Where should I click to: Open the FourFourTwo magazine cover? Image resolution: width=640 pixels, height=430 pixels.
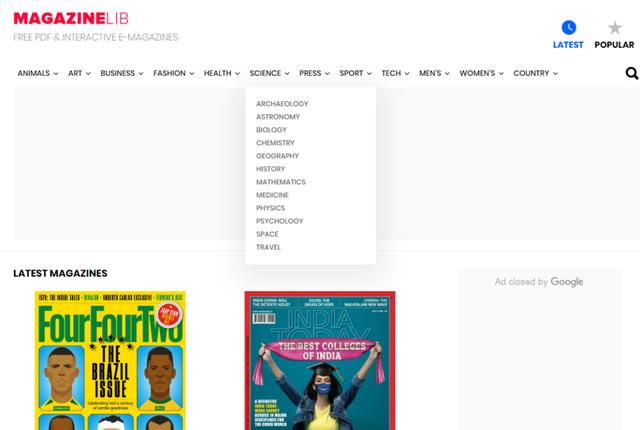(110, 360)
